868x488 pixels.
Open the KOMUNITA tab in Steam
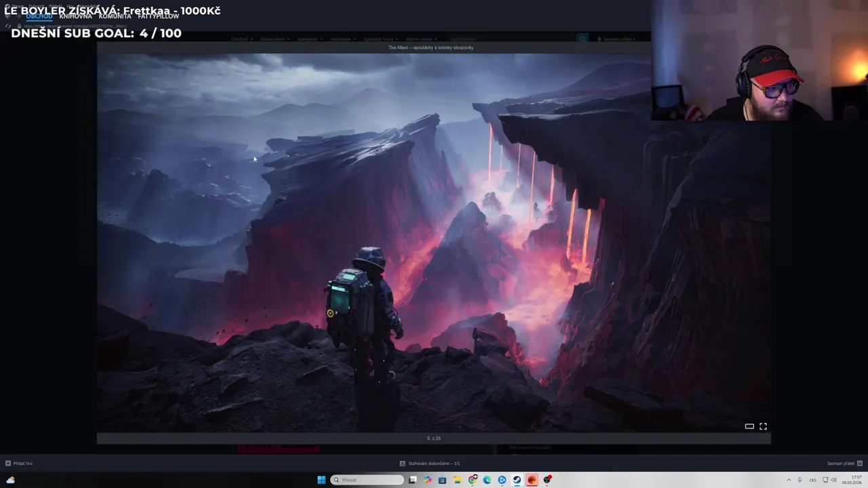click(115, 16)
